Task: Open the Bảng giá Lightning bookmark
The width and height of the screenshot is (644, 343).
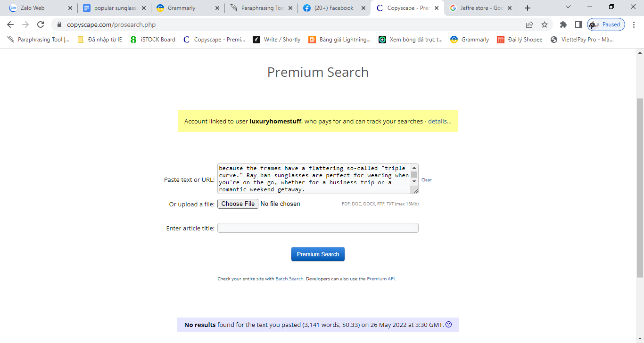Action: (339, 40)
